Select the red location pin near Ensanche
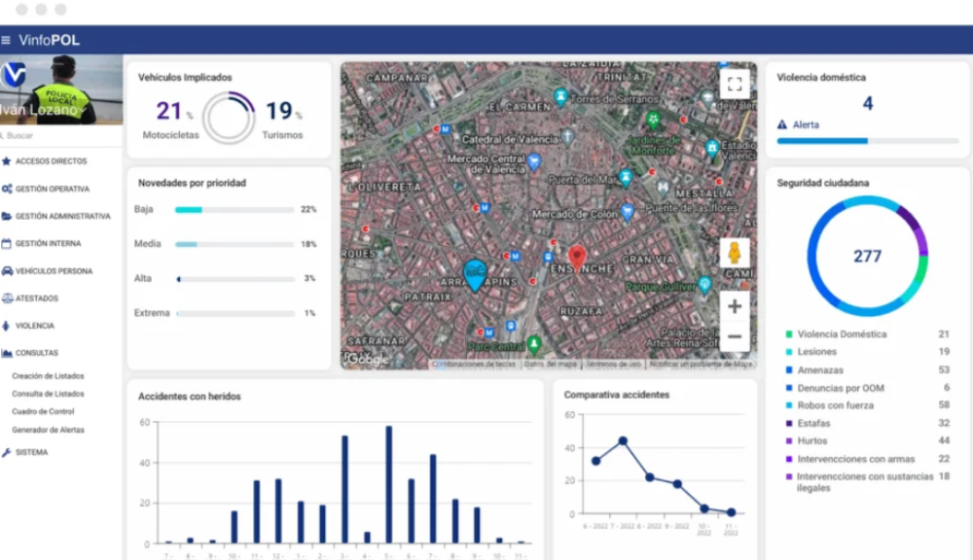The image size is (973, 560). coord(577,257)
